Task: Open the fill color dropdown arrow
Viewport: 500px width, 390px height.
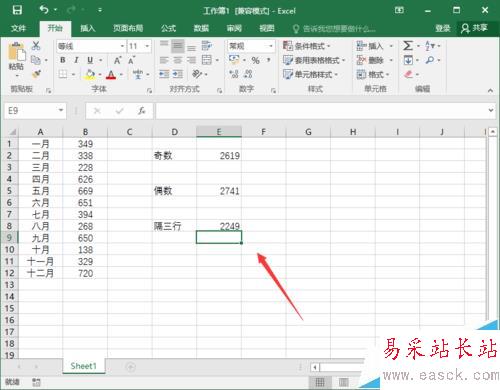Action: point(100,75)
